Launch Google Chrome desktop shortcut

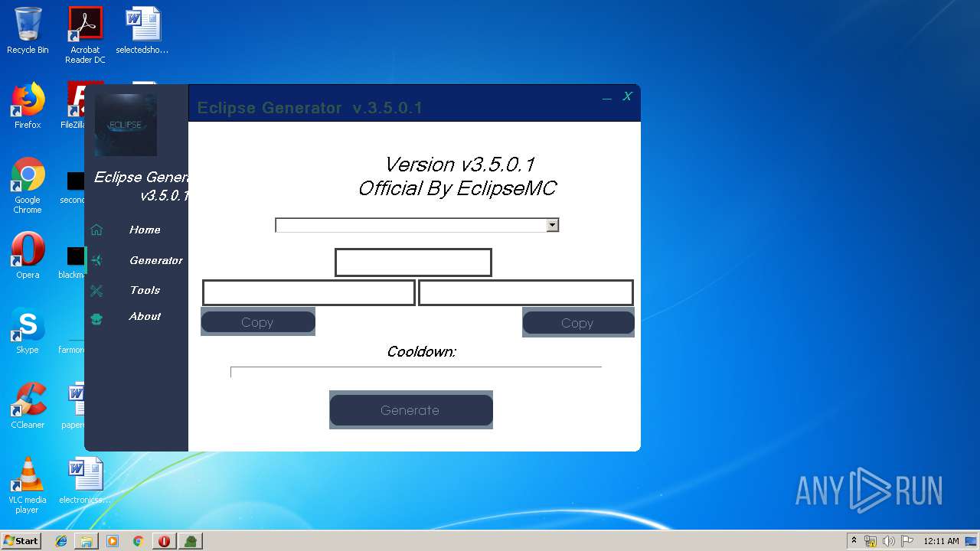pyautogui.click(x=28, y=185)
